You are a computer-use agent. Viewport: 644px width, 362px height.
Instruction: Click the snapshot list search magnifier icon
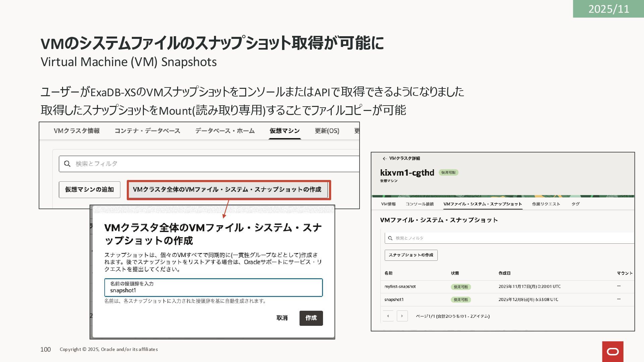click(390, 238)
